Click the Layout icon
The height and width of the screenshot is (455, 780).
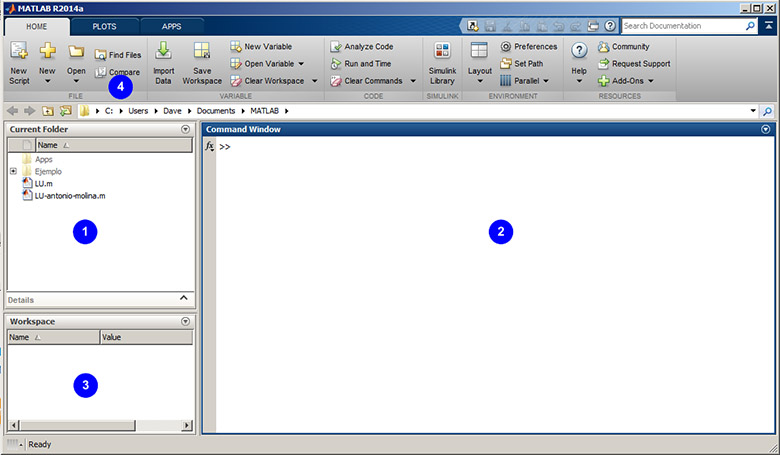[x=479, y=50]
